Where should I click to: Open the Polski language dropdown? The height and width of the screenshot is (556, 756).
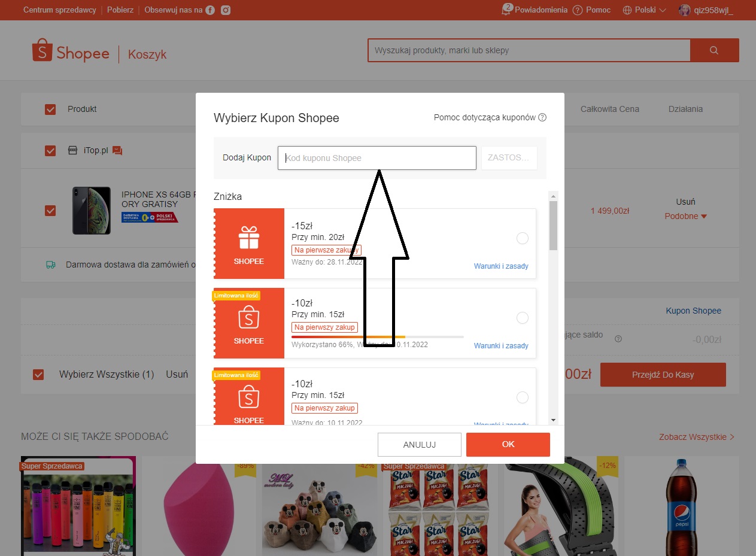coord(645,10)
